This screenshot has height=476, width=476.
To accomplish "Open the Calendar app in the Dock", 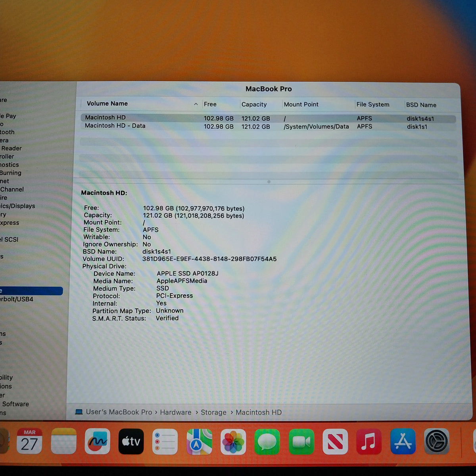I will [x=30, y=441].
